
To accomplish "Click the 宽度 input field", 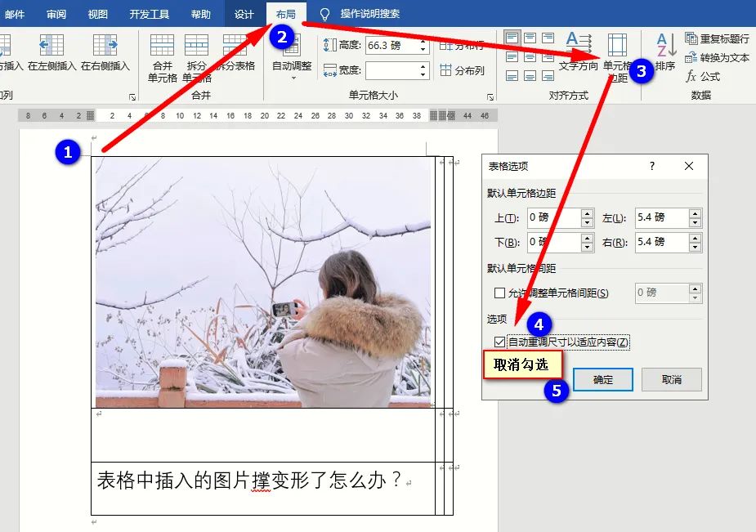I will [x=392, y=70].
